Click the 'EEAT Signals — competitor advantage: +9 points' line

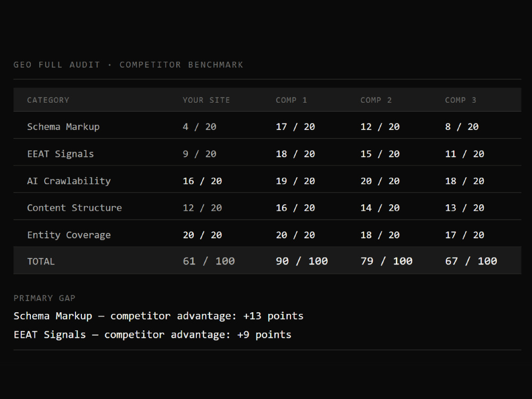coord(152,335)
